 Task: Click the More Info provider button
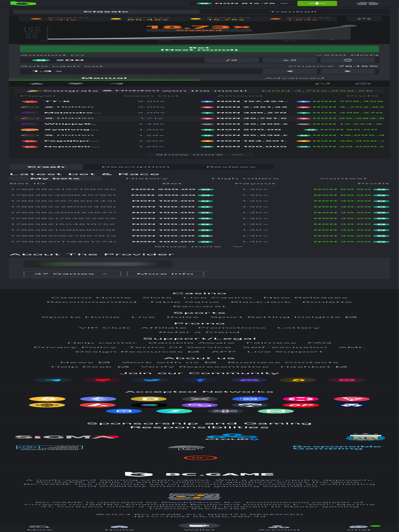(165, 274)
